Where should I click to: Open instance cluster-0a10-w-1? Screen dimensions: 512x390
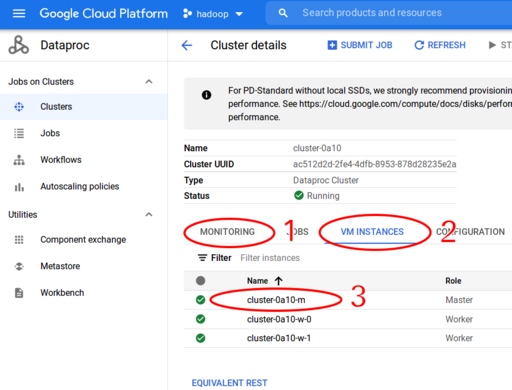point(279,338)
